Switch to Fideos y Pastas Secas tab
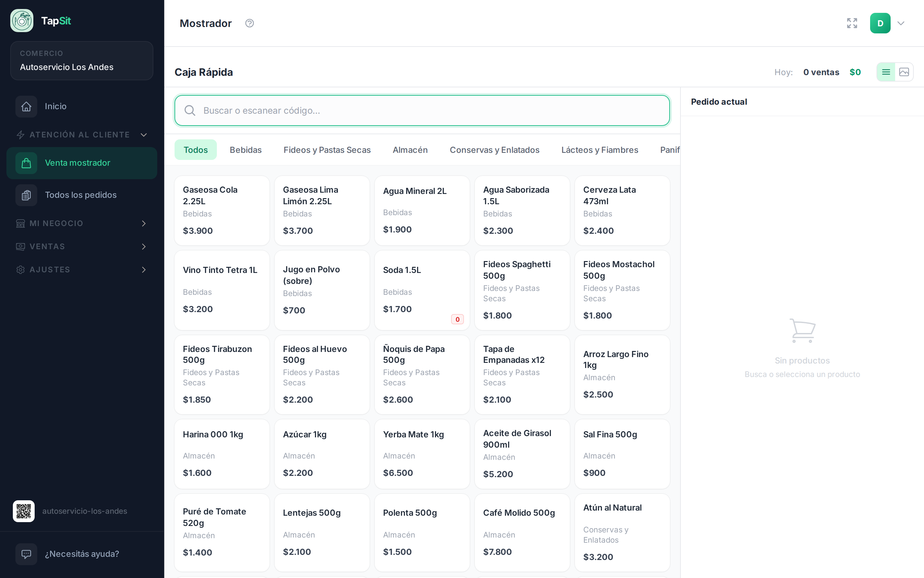Image resolution: width=924 pixels, height=578 pixels. [x=327, y=150]
